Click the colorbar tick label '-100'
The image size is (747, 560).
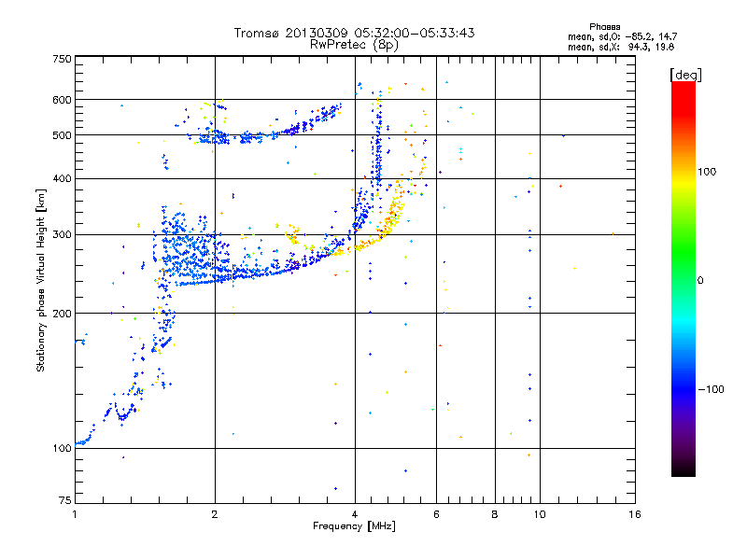click(711, 389)
